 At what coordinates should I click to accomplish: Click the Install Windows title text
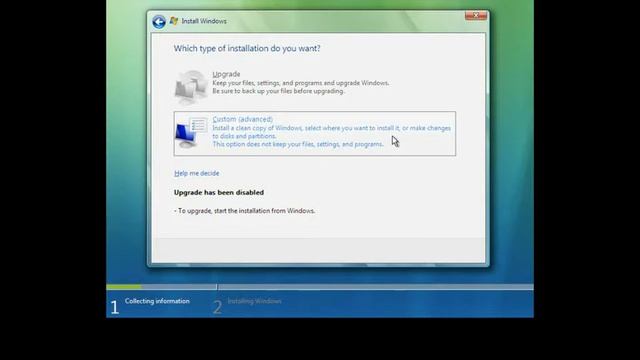pos(204,21)
